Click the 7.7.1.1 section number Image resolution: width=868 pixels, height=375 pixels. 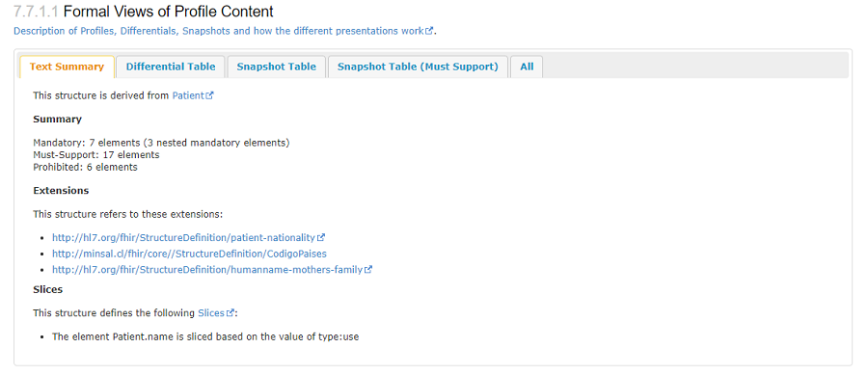[x=36, y=11]
